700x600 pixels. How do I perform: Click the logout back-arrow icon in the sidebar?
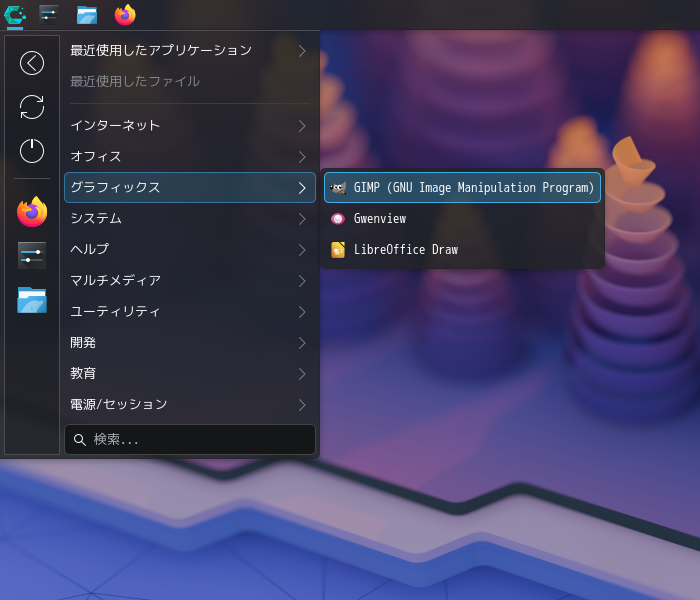pyautogui.click(x=32, y=63)
